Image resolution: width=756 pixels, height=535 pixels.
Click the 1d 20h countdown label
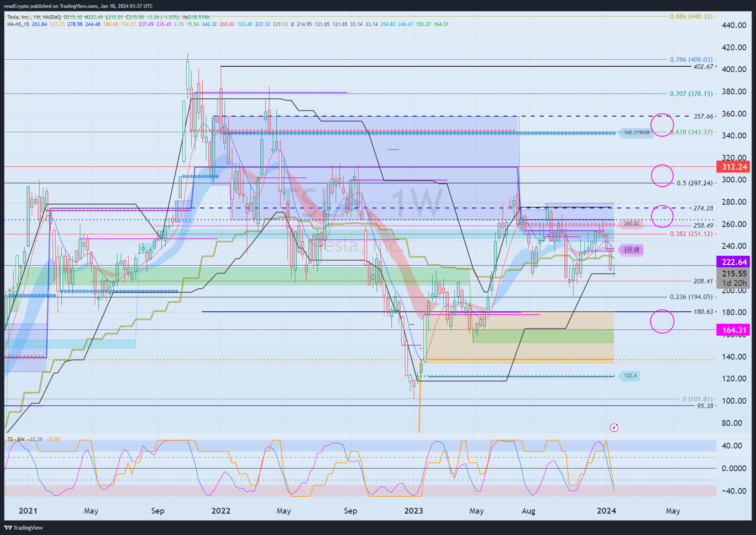734,283
